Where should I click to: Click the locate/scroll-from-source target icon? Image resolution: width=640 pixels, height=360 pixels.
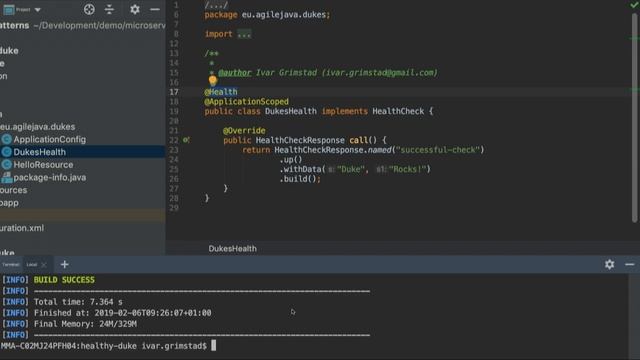click(89, 9)
